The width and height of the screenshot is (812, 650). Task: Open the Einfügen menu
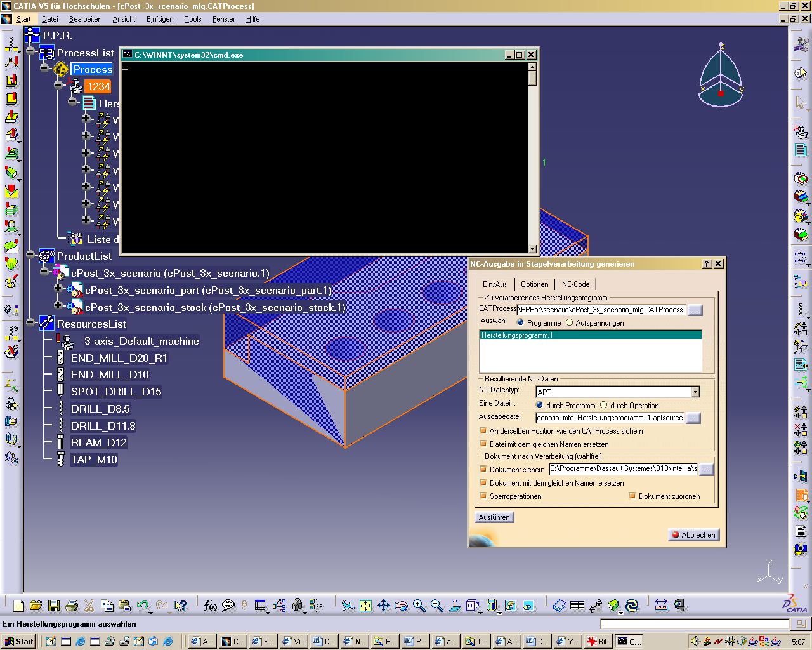coord(160,19)
